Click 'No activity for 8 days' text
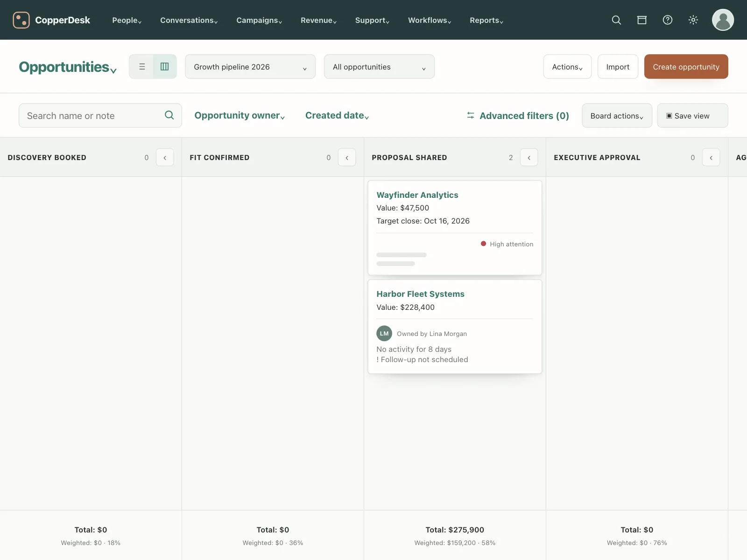Screen dimensions: 747x560 (x=414, y=349)
